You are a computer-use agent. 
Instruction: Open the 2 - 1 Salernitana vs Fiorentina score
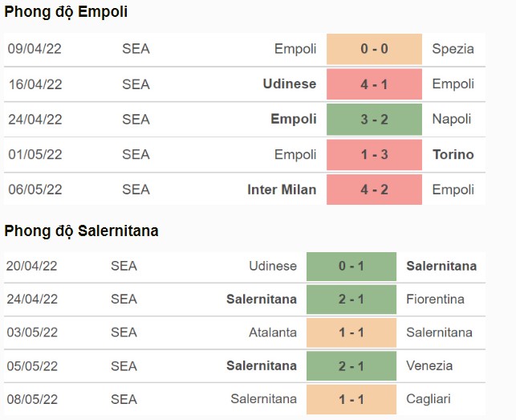pos(351,300)
